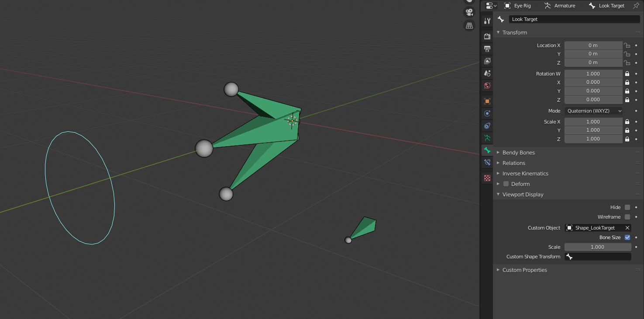Toggle the Scale X lock
This screenshot has width=644, height=319.
click(x=627, y=122)
